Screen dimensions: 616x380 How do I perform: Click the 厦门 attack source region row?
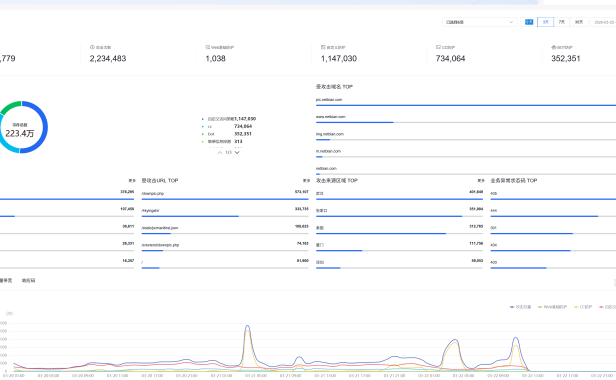coord(400,247)
